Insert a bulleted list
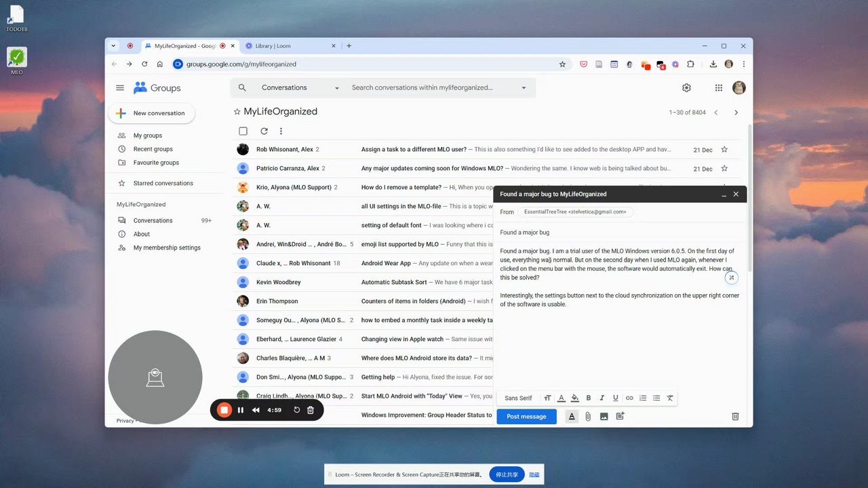This screenshot has width=868, height=488. pyautogui.click(x=656, y=398)
